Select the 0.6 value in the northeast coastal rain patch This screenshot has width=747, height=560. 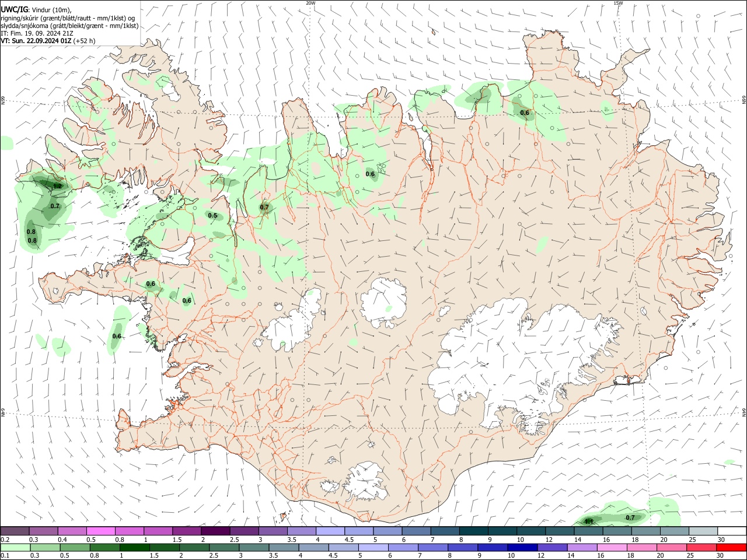(x=525, y=113)
